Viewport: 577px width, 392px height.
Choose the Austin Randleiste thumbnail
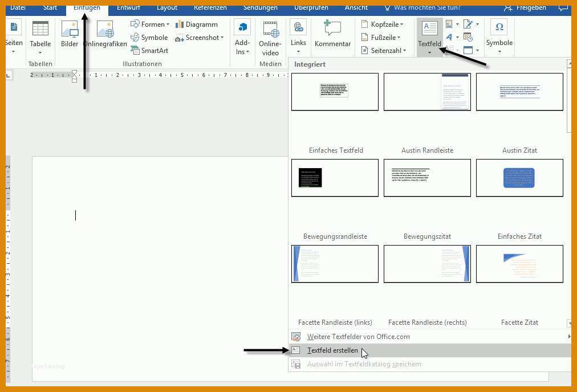[x=427, y=92]
